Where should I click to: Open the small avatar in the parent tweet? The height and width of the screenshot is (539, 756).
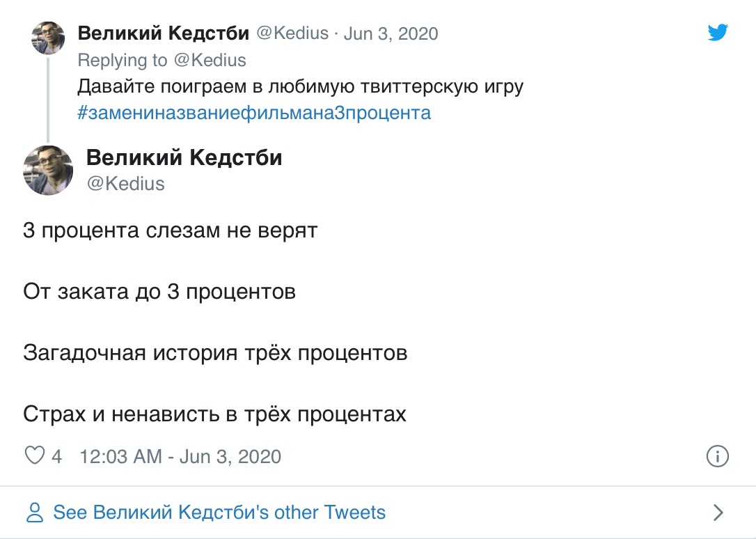[x=48, y=38]
